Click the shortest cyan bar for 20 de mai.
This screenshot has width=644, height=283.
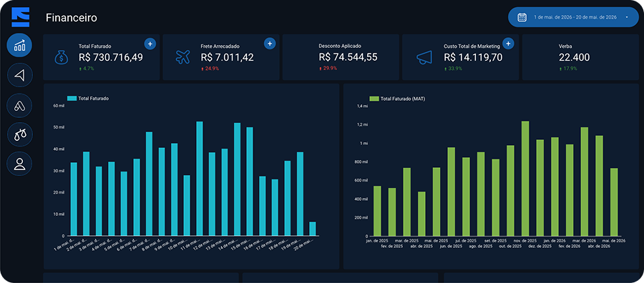coord(313,229)
